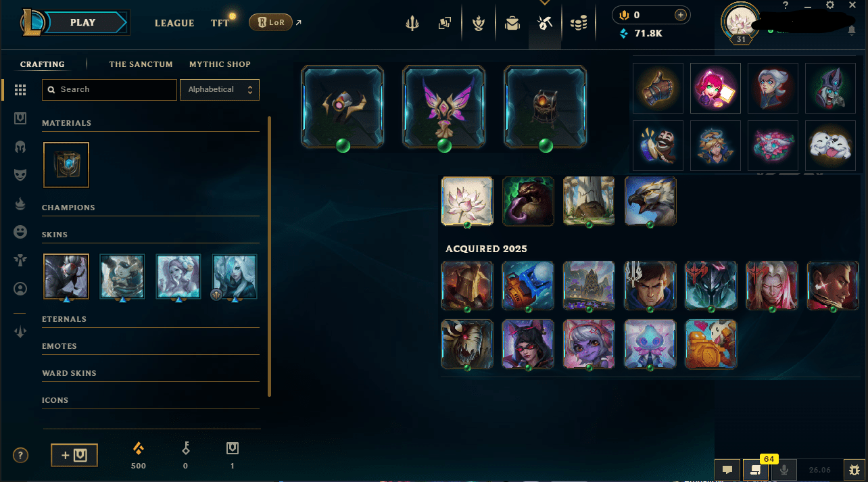Select the all-items grid filter icon
This screenshot has width=868, height=482.
pyautogui.click(x=20, y=90)
